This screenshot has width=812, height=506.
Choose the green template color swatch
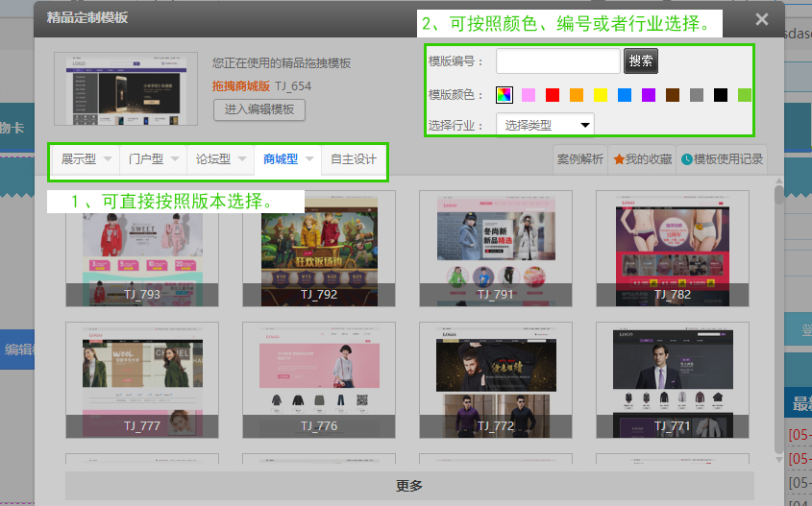[744, 95]
